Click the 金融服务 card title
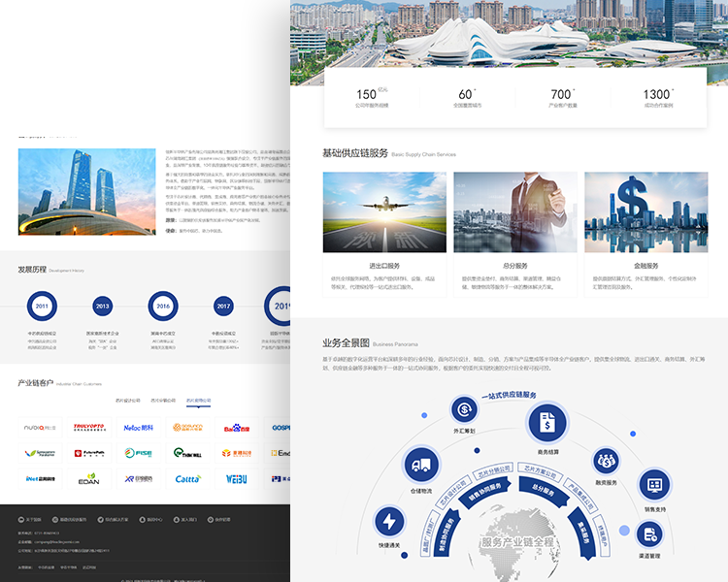The image size is (728, 582). click(x=646, y=266)
